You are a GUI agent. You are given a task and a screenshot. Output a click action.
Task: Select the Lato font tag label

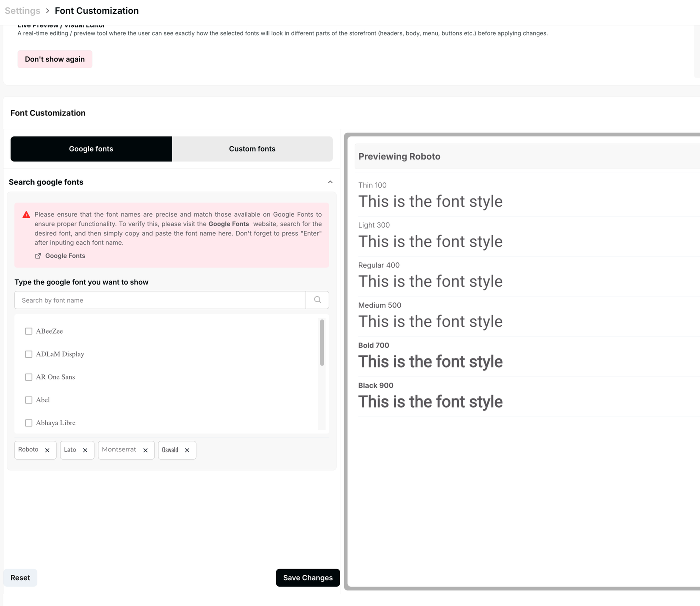70,450
